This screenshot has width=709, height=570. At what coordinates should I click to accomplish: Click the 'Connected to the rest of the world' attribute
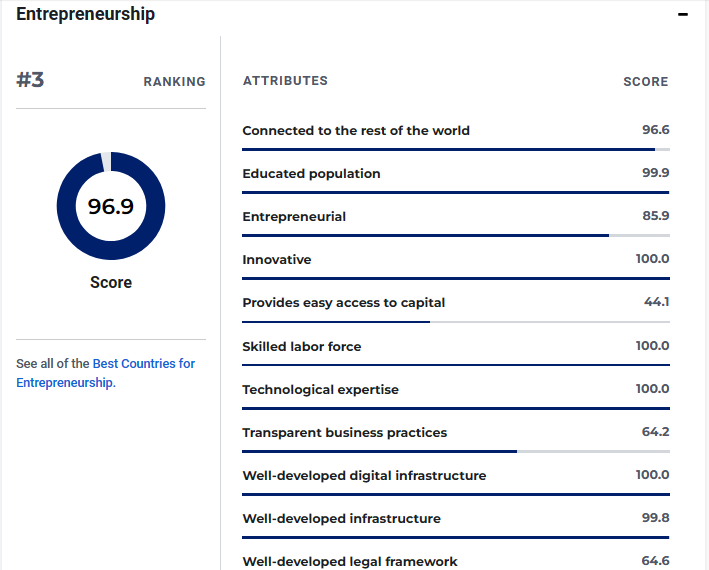pos(356,130)
